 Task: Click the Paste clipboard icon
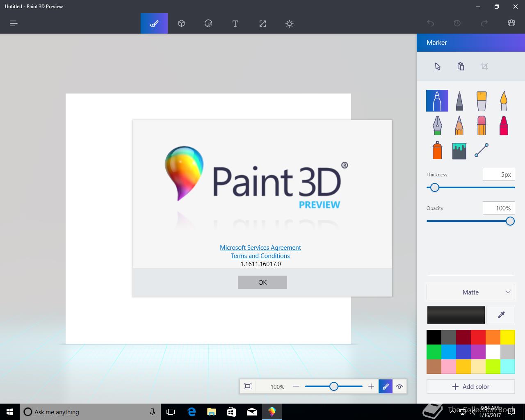click(461, 66)
